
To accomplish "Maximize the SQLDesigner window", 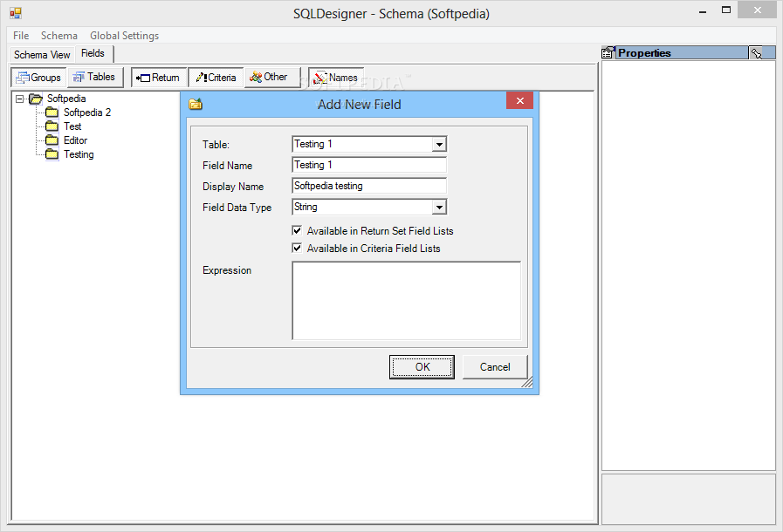I will (726, 10).
